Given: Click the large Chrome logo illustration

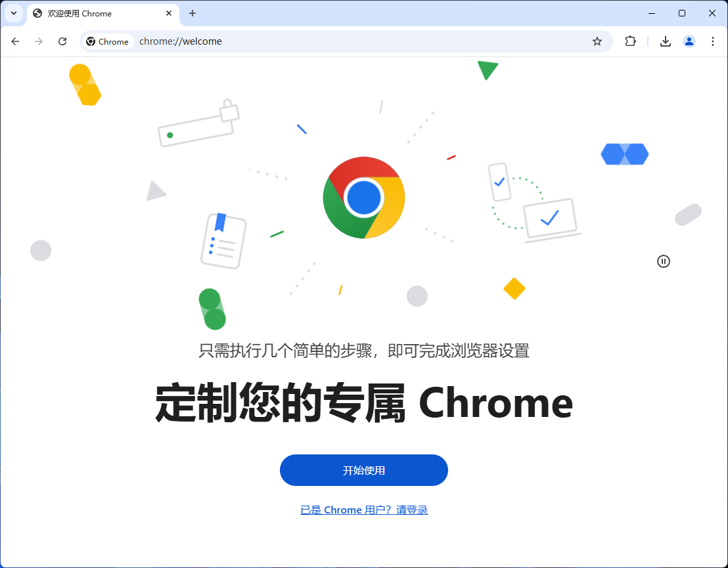Looking at the screenshot, I should tap(363, 198).
